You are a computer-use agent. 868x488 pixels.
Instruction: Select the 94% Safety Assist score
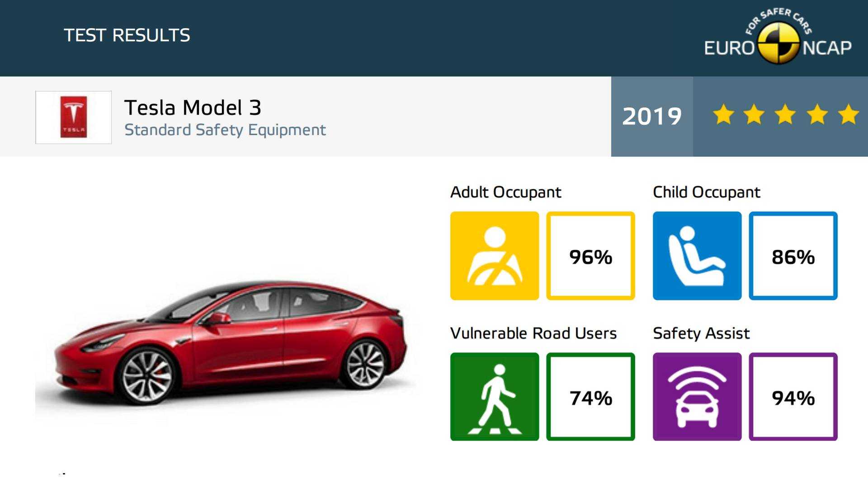pos(793,397)
